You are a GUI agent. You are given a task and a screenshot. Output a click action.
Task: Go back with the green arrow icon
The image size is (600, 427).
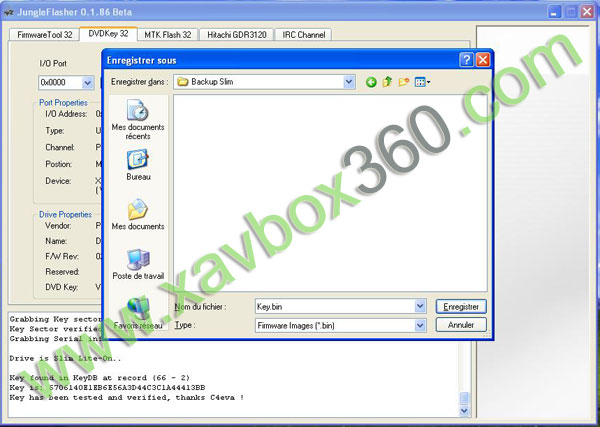(371, 82)
